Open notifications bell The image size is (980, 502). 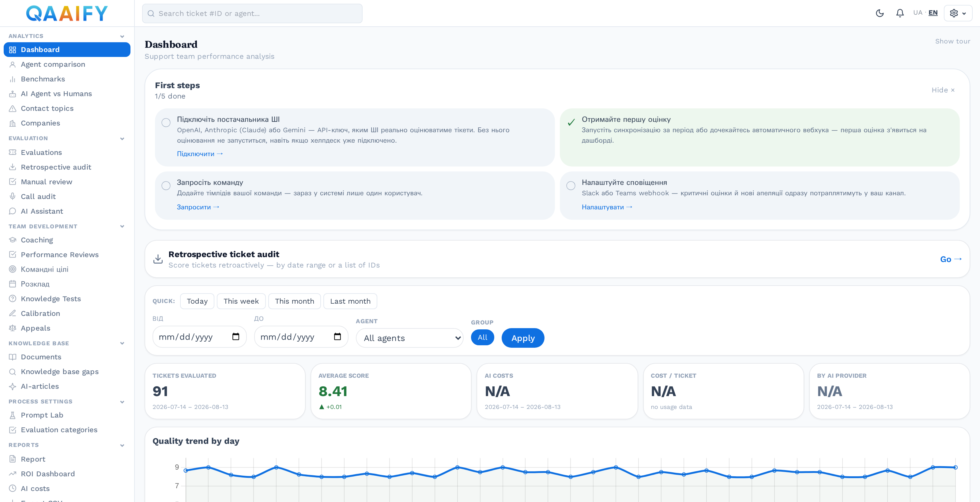[900, 13]
